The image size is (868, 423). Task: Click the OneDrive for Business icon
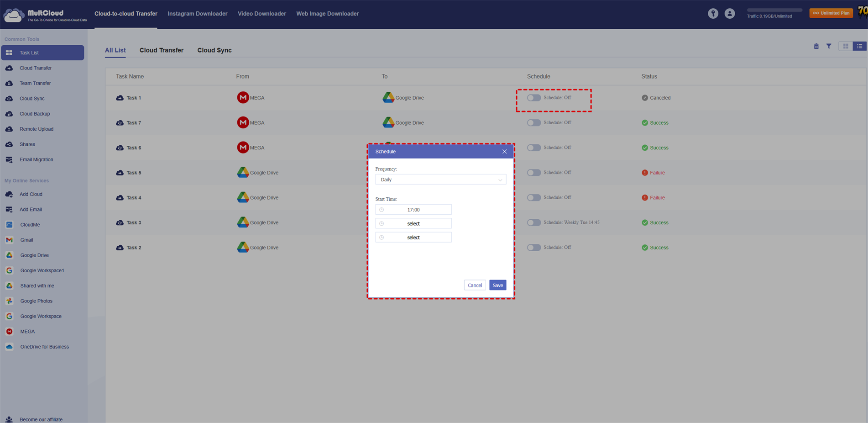(9, 347)
